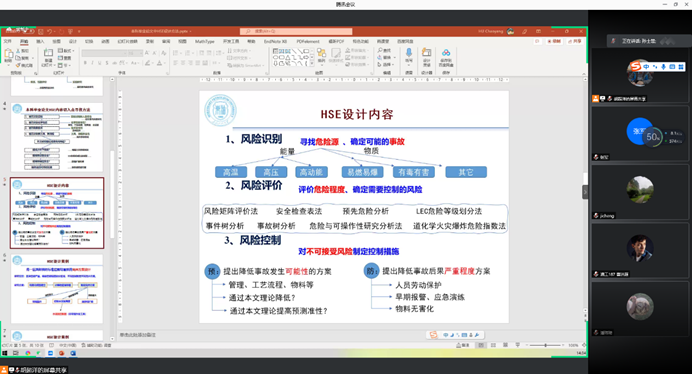Collapse the participant sidebar arrow handle
This screenshot has width=692, height=374.
point(585,192)
